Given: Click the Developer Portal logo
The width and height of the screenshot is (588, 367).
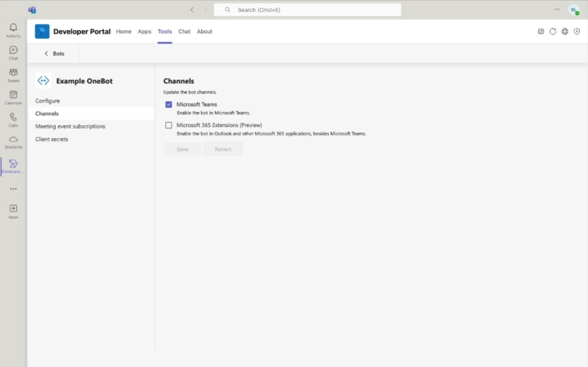Looking at the screenshot, I should point(42,32).
